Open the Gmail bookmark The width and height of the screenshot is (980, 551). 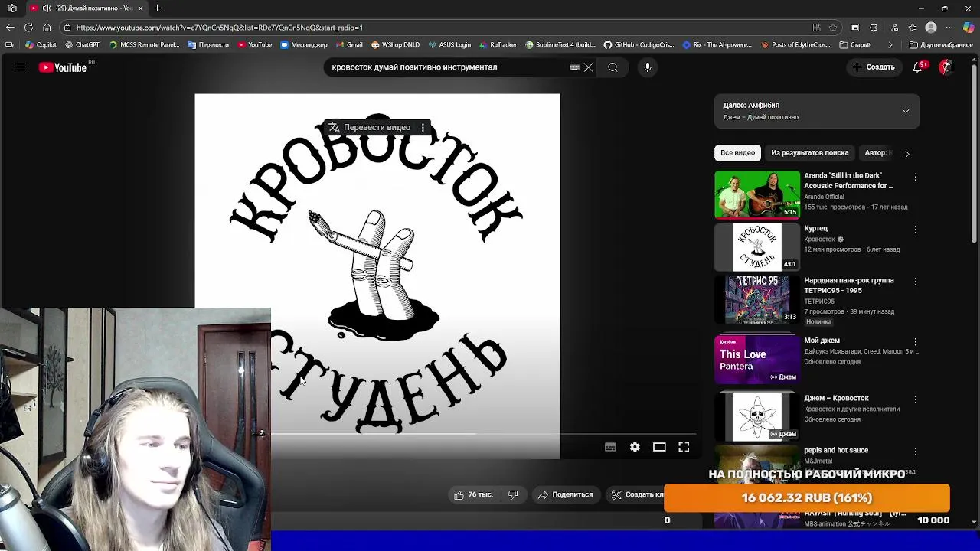348,45
